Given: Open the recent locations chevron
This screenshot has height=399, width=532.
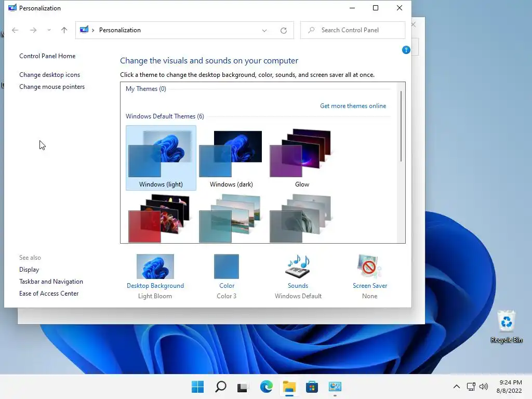Looking at the screenshot, I should [49, 30].
